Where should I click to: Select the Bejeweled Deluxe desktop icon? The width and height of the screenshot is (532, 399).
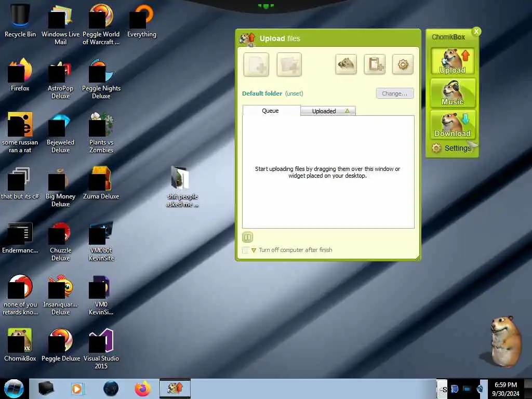pyautogui.click(x=60, y=132)
